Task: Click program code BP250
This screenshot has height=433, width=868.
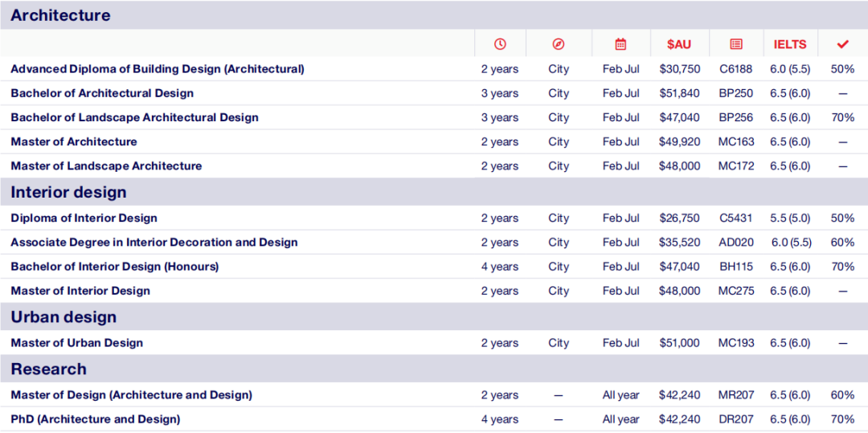Action: [735, 93]
